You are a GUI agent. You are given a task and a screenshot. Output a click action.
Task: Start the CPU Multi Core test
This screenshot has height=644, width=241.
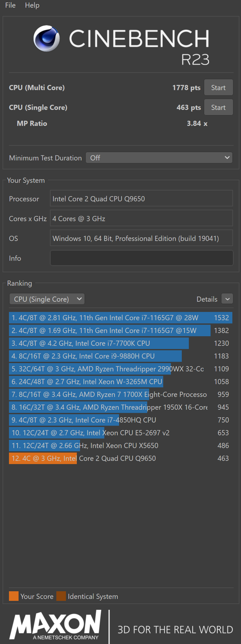click(218, 88)
